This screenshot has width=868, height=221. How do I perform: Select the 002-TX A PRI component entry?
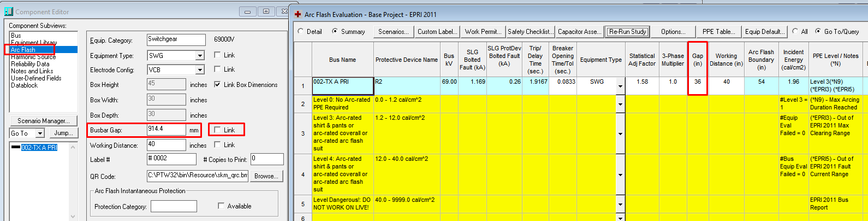click(x=39, y=148)
